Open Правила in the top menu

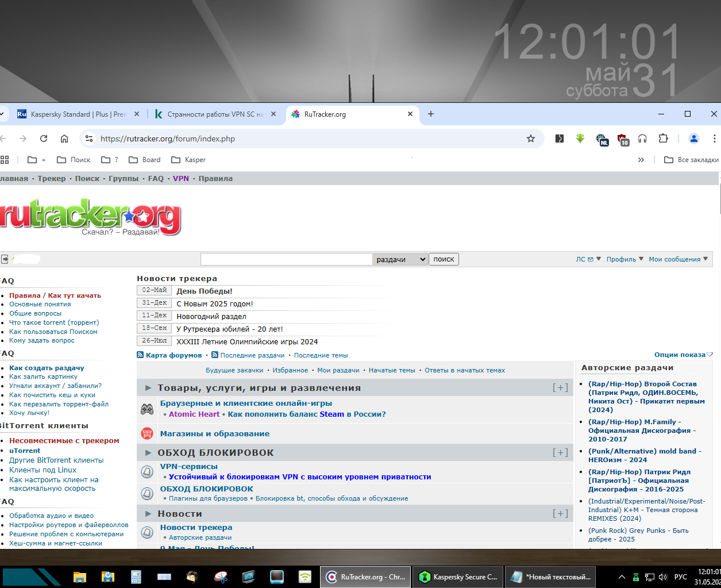pos(215,179)
